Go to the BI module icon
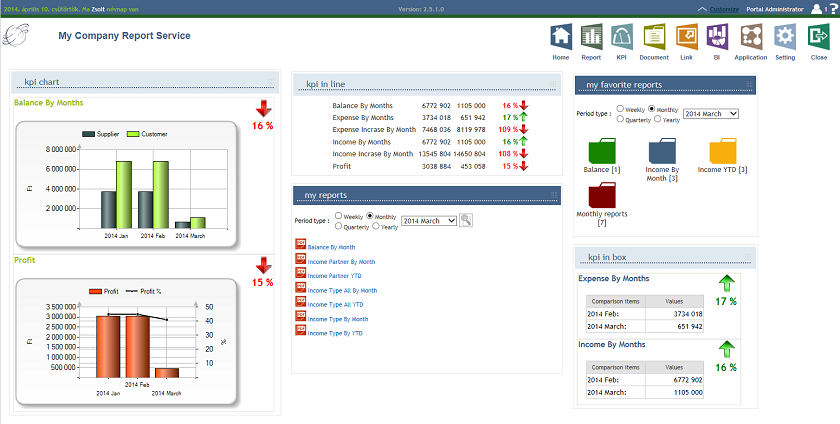840x424 pixels. point(717,37)
